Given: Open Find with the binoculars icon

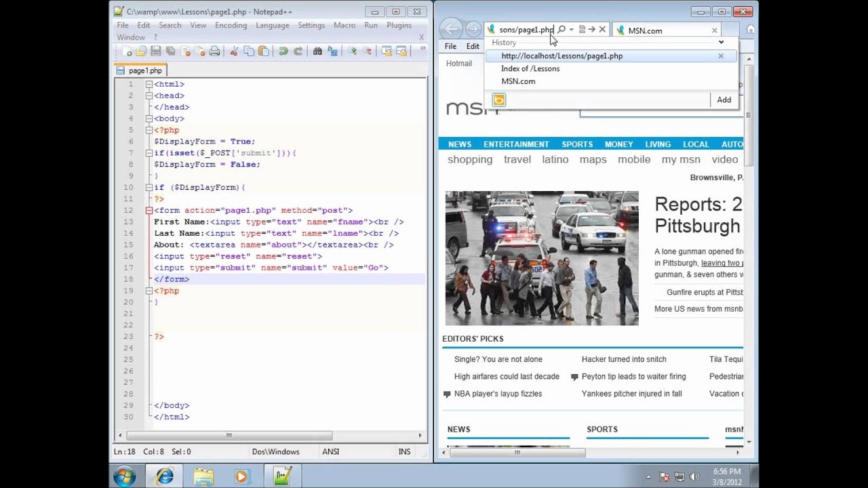Looking at the screenshot, I should pos(317,52).
